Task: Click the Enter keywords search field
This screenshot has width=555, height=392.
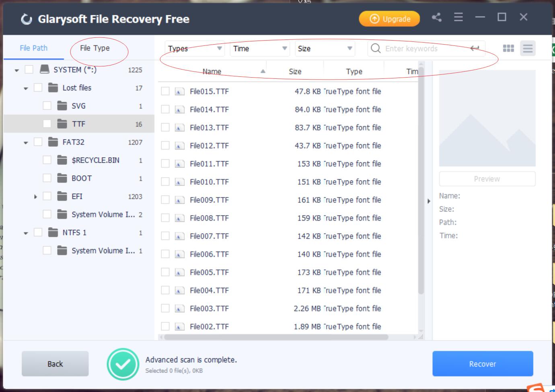Action: [426, 49]
